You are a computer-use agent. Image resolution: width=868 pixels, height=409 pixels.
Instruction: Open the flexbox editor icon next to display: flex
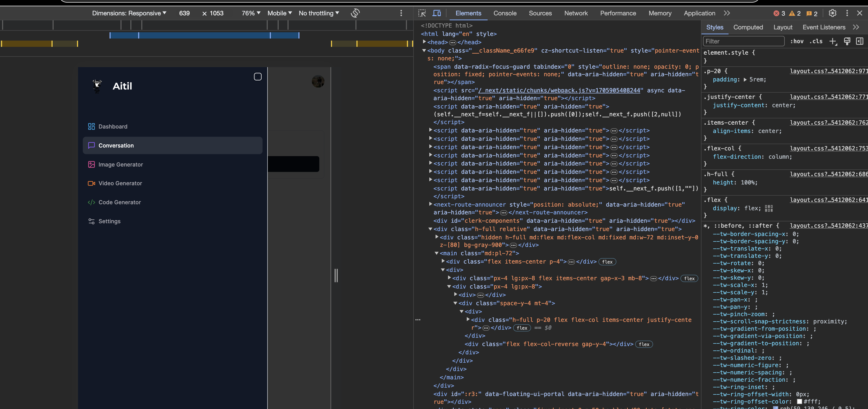click(769, 208)
